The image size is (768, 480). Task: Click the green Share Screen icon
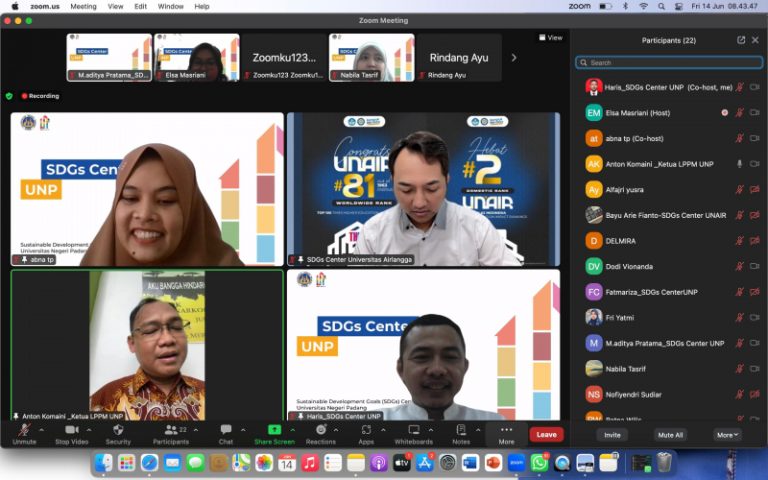(x=274, y=430)
